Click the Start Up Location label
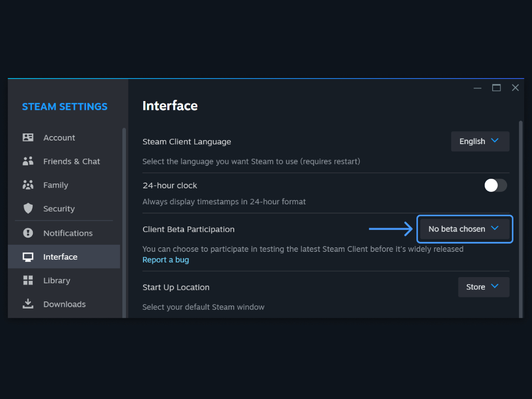 coord(176,287)
